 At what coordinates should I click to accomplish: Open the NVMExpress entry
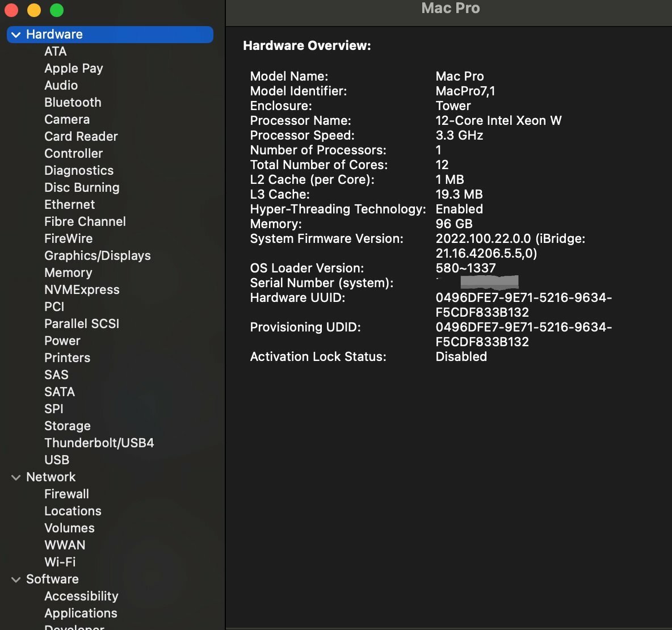[x=82, y=289]
